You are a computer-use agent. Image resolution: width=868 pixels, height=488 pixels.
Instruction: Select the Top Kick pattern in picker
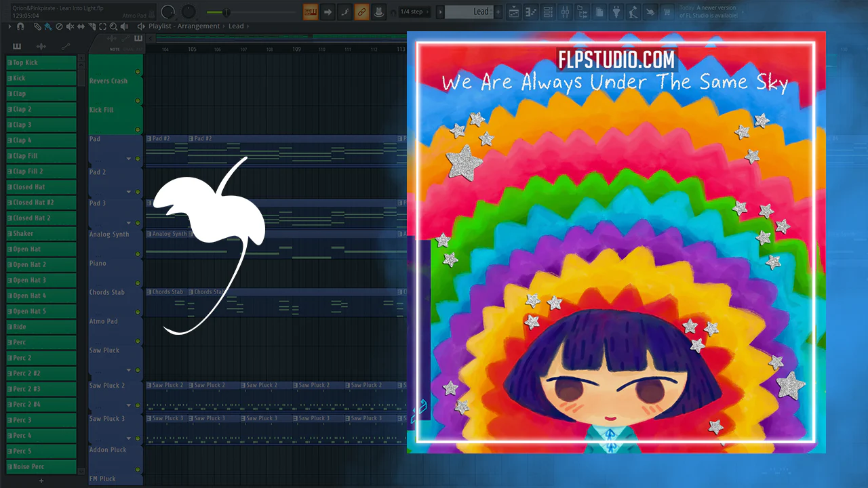tap(41, 62)
